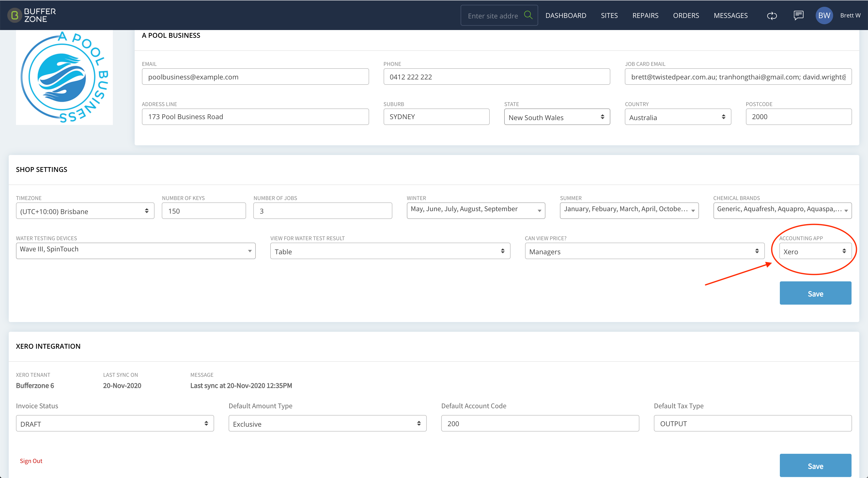Image resolution: width=868 pixels, height=478 pixels.
Task: Open the Repairs menu item
Action: coord(645,15)
